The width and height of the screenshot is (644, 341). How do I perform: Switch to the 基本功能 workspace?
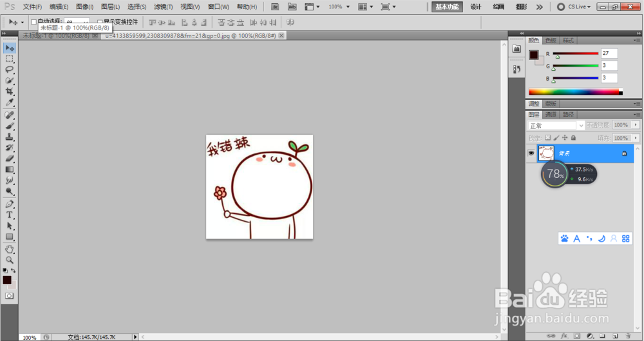pos(447,6)
